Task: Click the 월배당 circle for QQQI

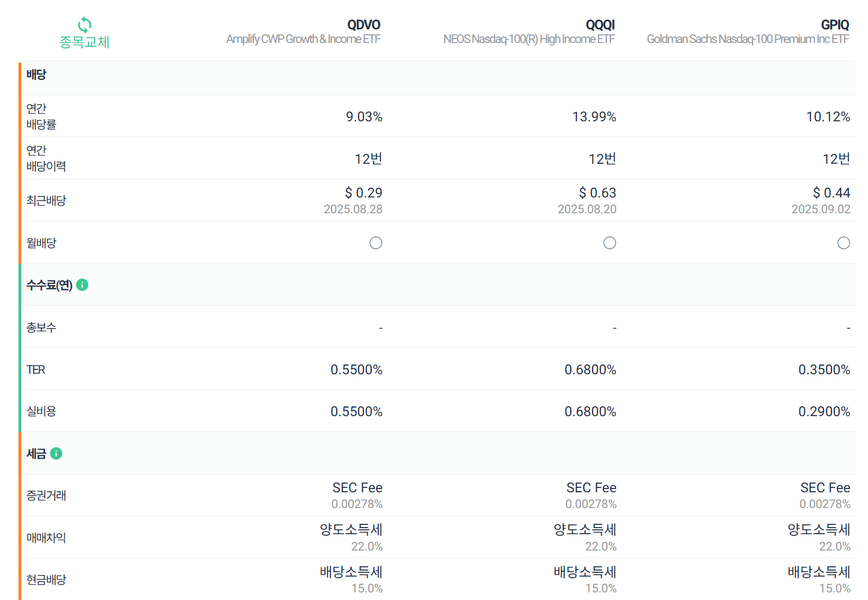Action: (610, 243)
